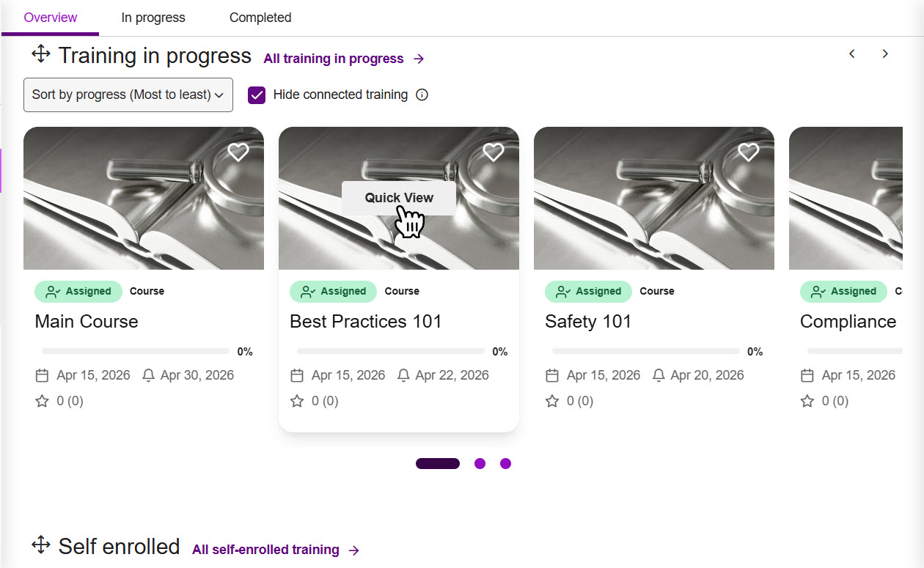Click the Quick View button

point(399,198)
